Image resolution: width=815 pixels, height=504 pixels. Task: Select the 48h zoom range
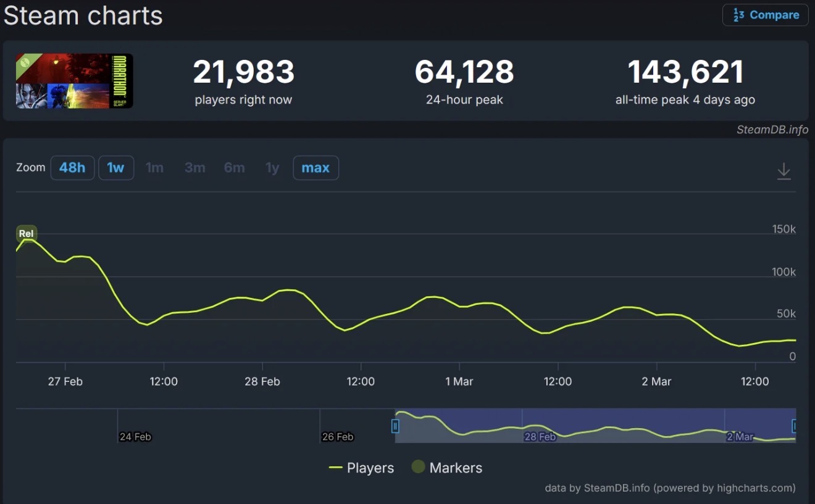(x=72, y=168)
